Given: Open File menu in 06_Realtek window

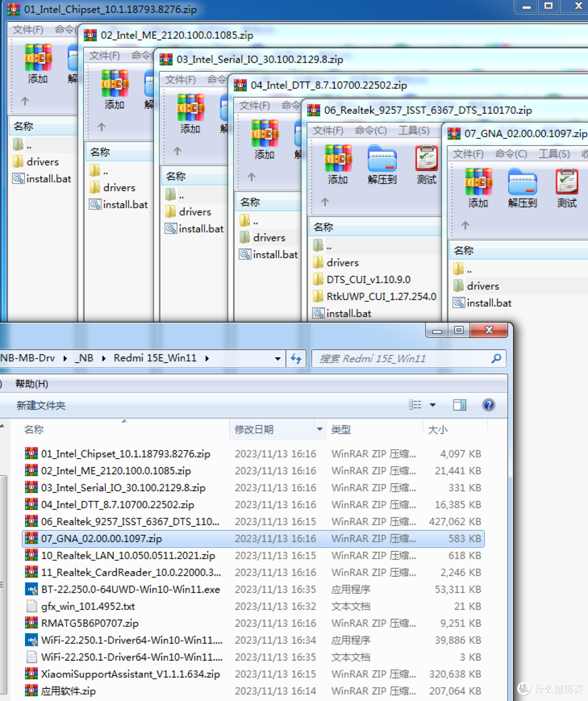Looking at the screenshot, I should point(328,131).
